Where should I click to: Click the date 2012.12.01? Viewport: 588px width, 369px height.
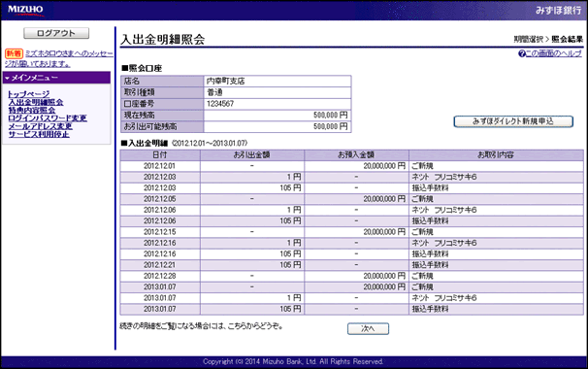pos(159,166)
